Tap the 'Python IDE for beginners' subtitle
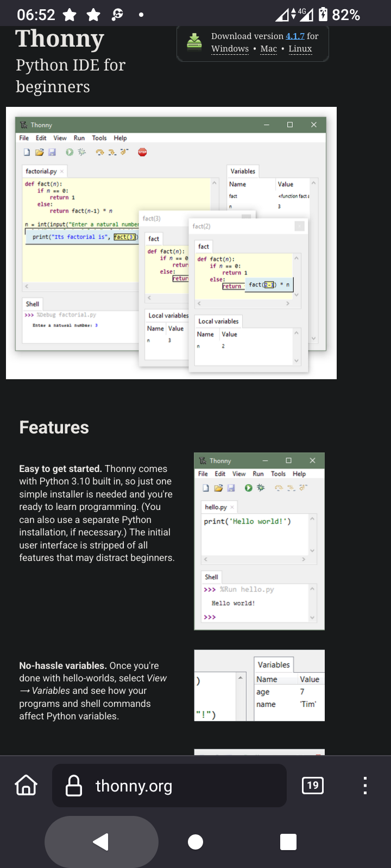This screenshot has width=391, height=868. pyautogui.click(x=71, y=76)
